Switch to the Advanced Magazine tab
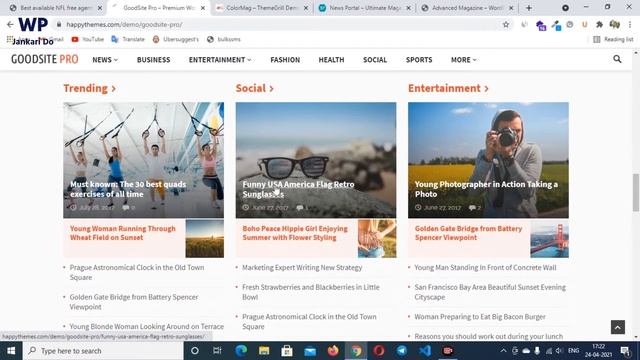This screenshot has width=640, height=360. (467, 8)
